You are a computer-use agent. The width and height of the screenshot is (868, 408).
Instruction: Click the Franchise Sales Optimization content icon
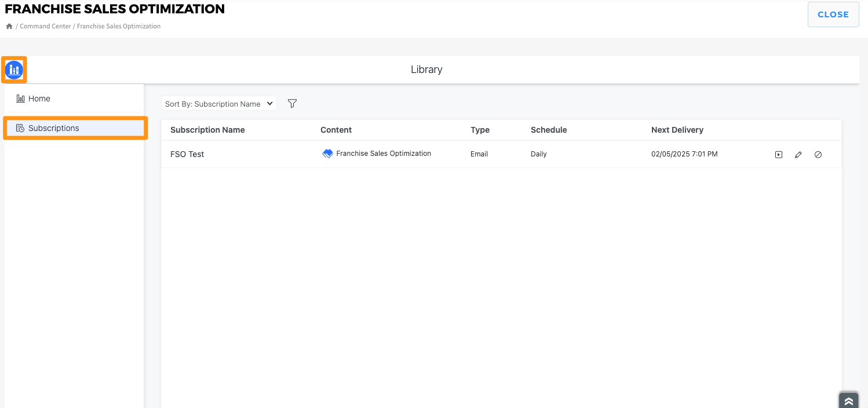pyautogui.click(x=327, y=154)
